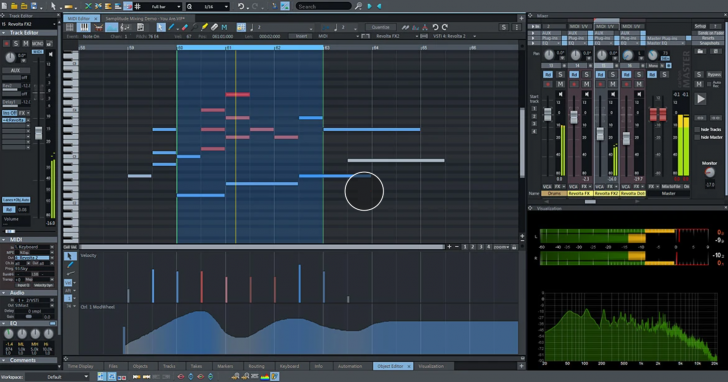
Task: Open the Visualization tab
Action: pyautogui.click(x=431, y=366)
